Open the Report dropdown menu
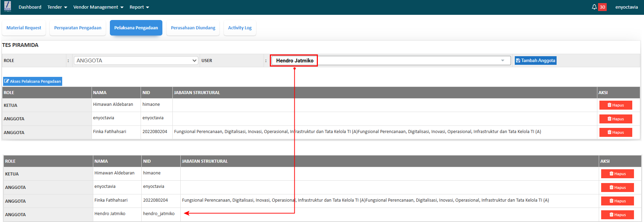The height and width of the screenshot is (222, 644). coord(139,7)
